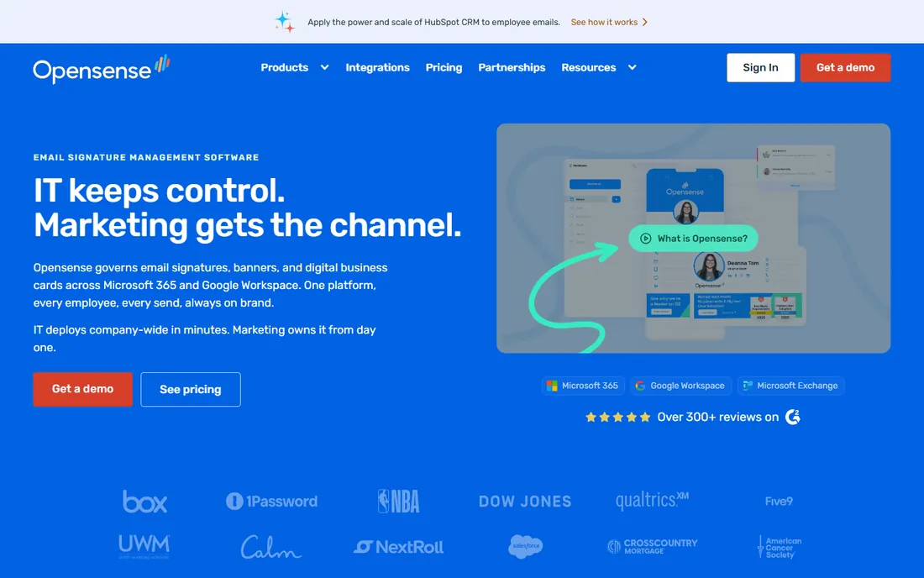Open the Resources menu

click(x=588, y=68)
